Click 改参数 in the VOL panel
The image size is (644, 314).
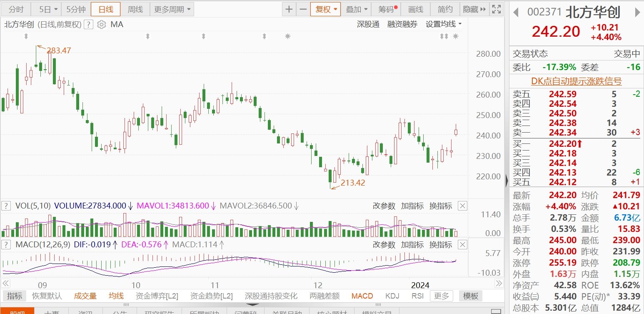pyautogui.click(x=384, y=206)
